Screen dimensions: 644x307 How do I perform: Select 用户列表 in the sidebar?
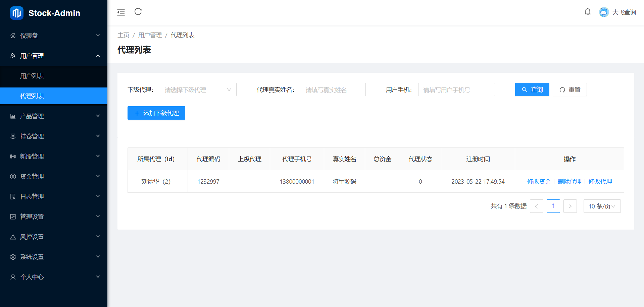pyautogui.click(x=54, y=76)
